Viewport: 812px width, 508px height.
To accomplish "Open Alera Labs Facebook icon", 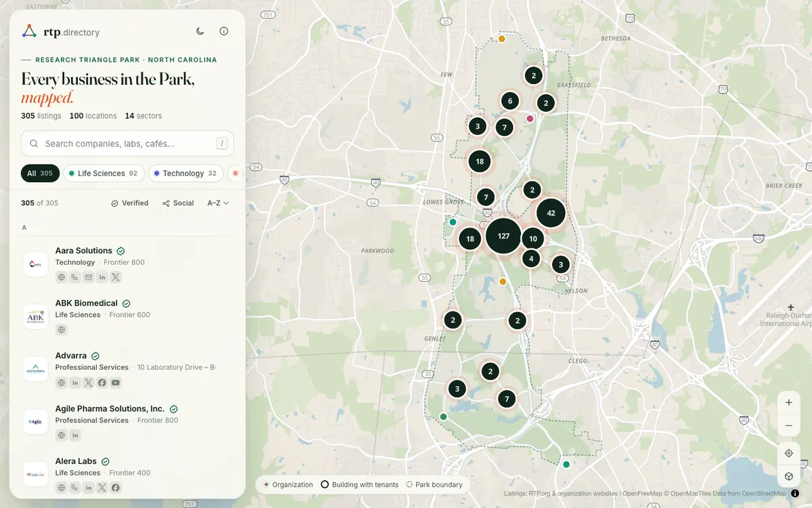I will tap(116, 488).
